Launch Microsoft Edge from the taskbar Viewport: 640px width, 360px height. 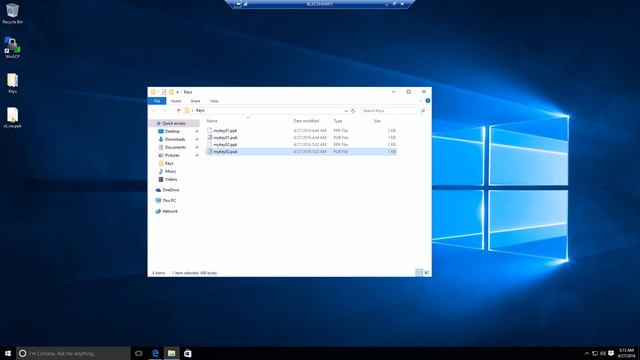pos(155,353)
